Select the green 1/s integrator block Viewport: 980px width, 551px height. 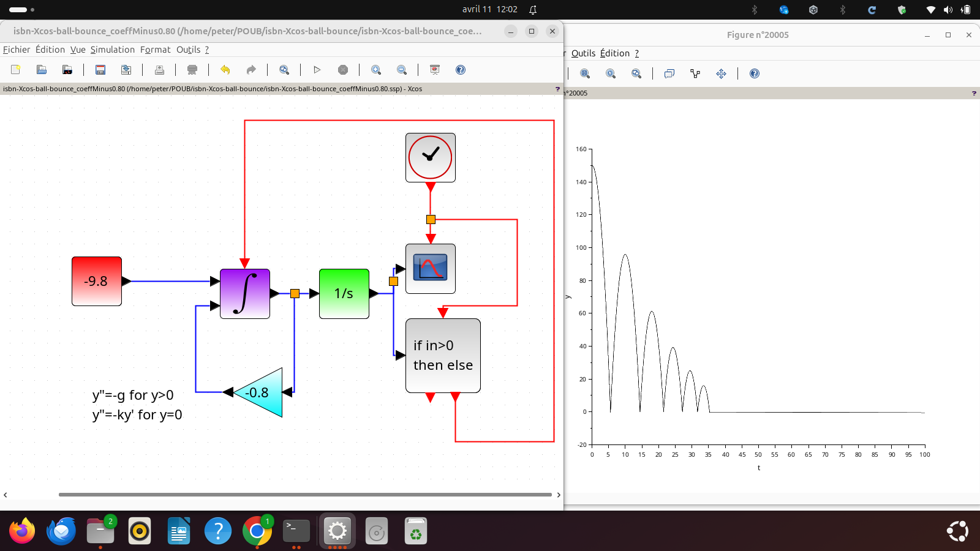(344, 294)
